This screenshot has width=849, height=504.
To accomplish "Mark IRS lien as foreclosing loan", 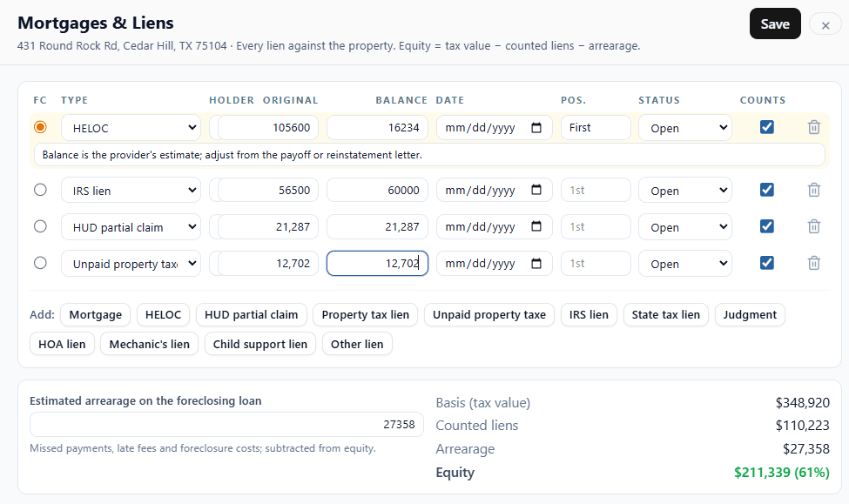I will (40, 190).
